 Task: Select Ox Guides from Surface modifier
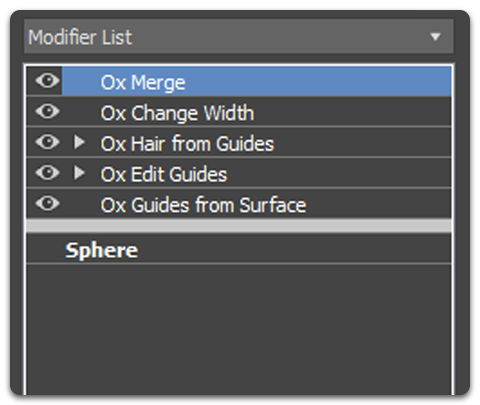[203, 205]
